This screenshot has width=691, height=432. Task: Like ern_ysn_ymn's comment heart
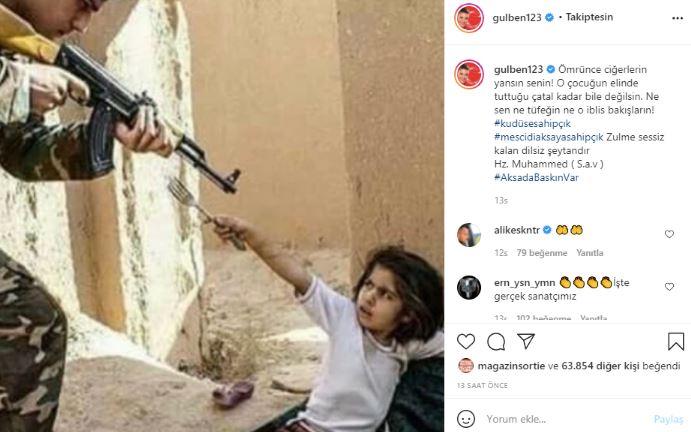click(x=669, y=287)
